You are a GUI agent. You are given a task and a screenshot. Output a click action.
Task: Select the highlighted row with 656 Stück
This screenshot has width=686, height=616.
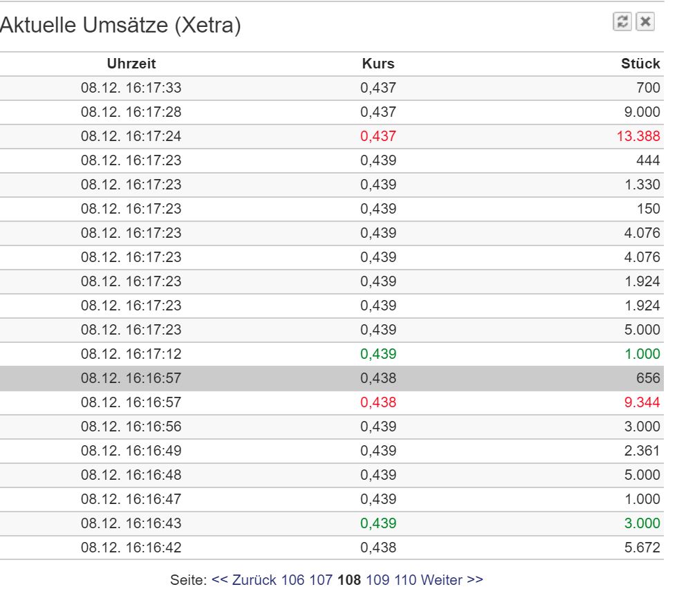332,378
